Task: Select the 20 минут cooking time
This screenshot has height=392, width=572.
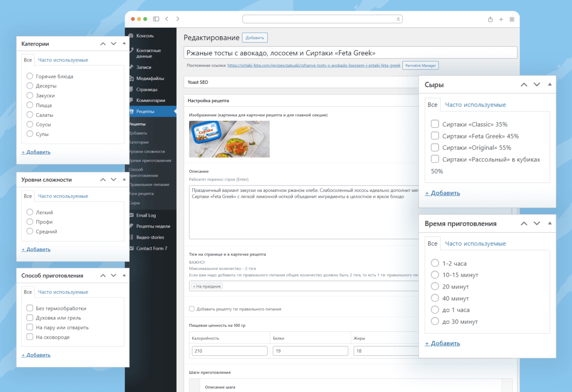Action: pos(435,286)
